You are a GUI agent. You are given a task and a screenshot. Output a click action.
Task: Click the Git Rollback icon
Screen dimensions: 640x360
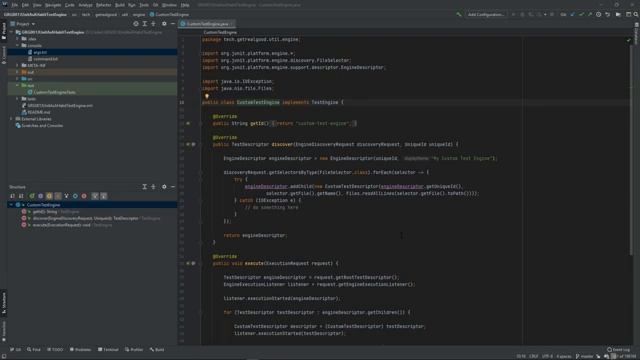click(607, 14)
